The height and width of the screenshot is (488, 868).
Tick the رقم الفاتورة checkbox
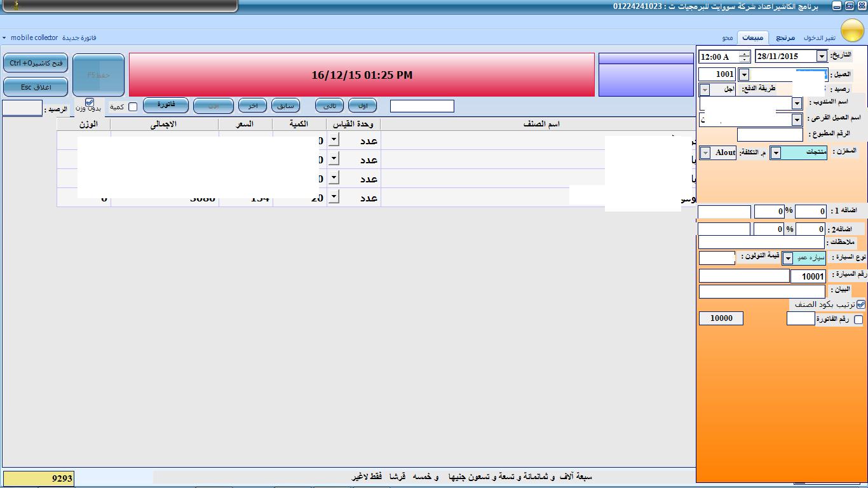858,320
